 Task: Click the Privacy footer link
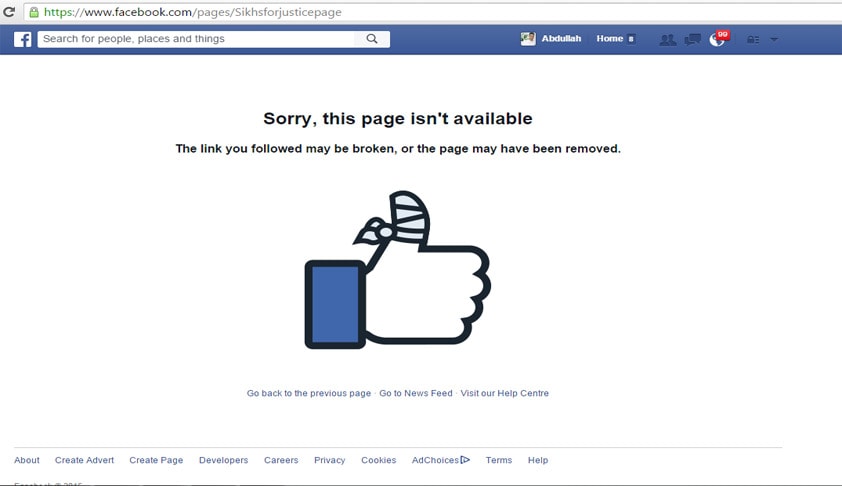click(x=330, y=460)
